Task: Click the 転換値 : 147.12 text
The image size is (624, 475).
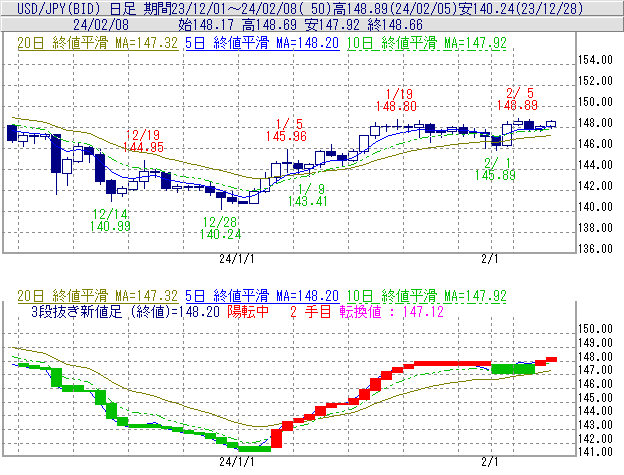Action: coord(392,311)
